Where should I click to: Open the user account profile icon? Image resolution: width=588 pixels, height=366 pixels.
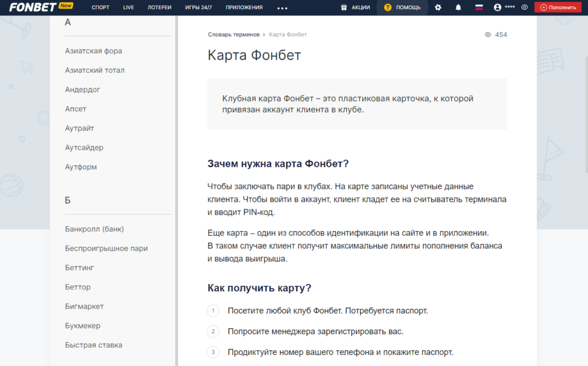coord(497,7)
